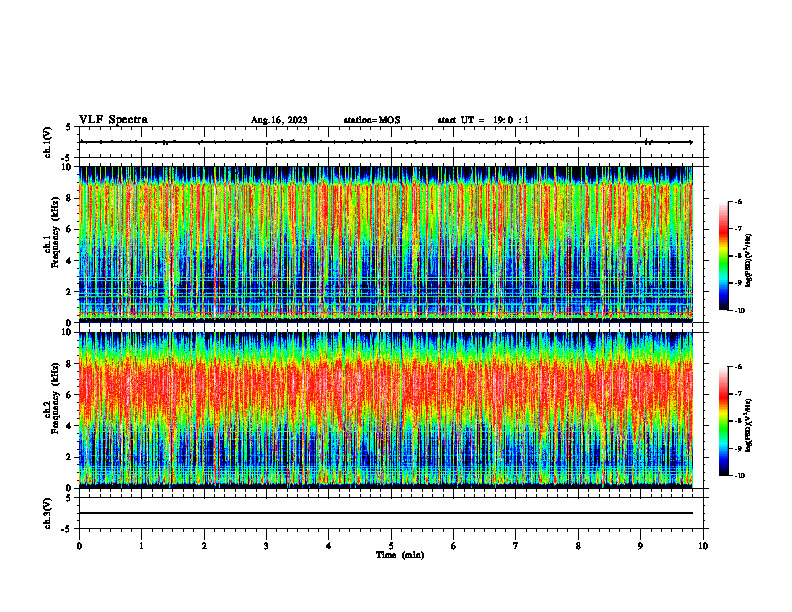Click the "8" kHz tick of ch.1 panel

[71, 198]
